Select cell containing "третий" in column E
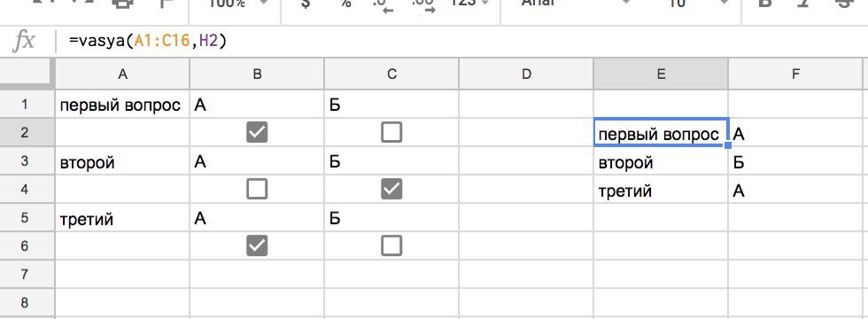This screenshot has width=868, height=319. click(x=661, y=191)
